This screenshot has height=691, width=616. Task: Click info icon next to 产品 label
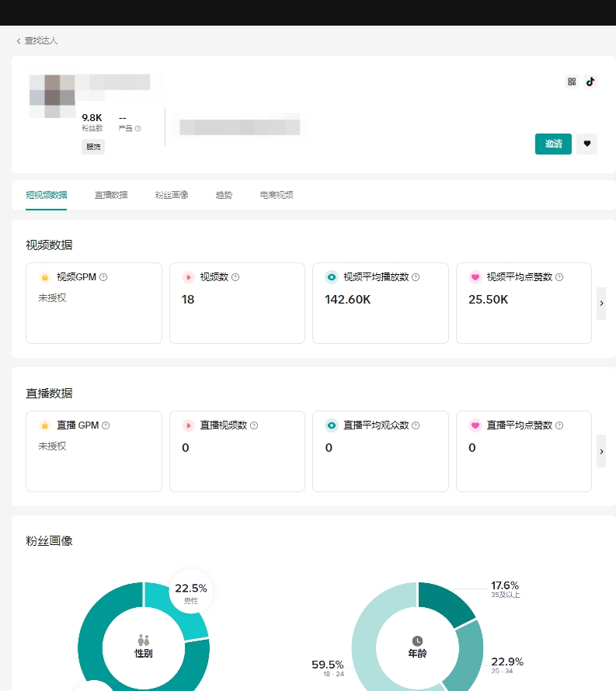pyautogui.click(x=137, y=128)
